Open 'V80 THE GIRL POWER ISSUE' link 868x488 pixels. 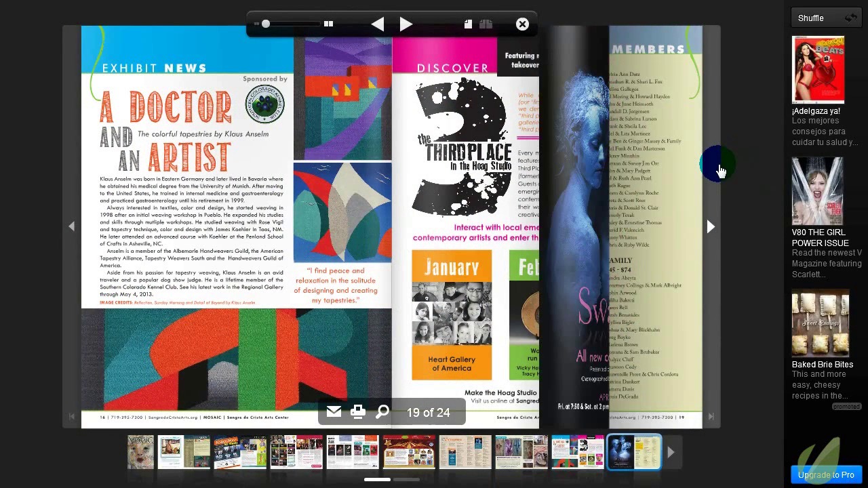[821, 237]
